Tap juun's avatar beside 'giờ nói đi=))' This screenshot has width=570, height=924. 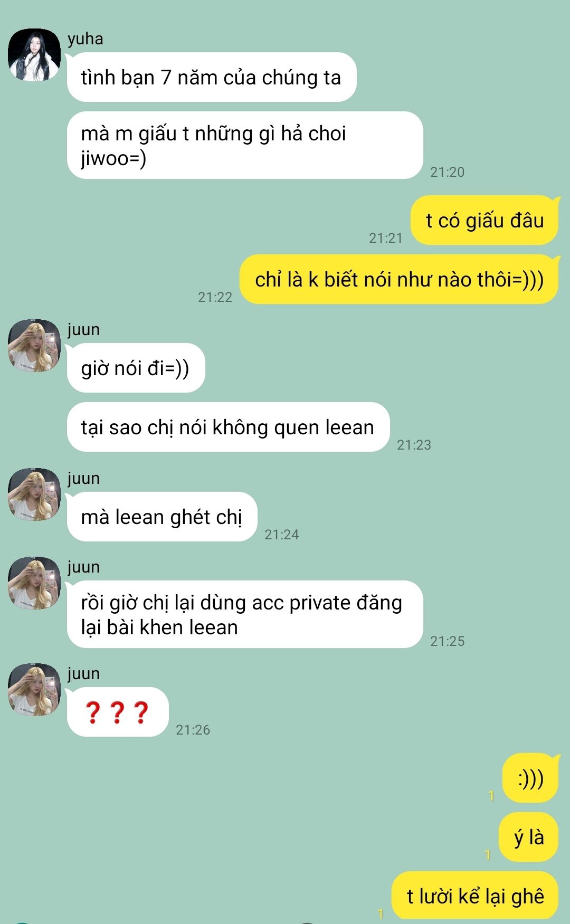[34, 346]
